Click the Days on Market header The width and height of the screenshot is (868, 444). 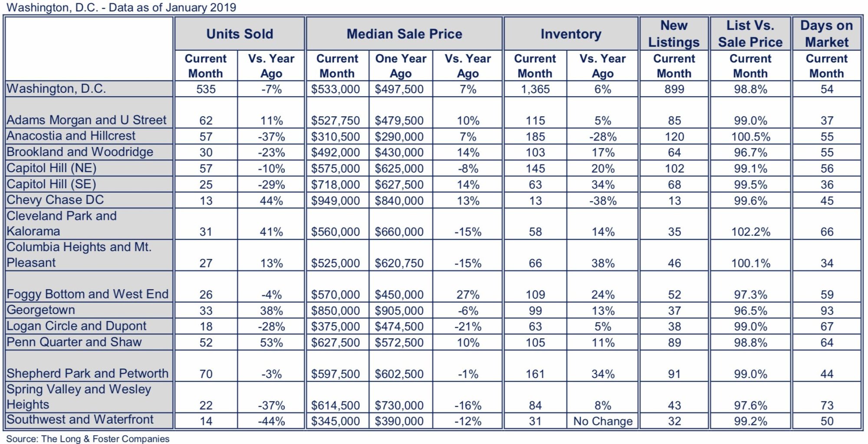pos(826,34)
